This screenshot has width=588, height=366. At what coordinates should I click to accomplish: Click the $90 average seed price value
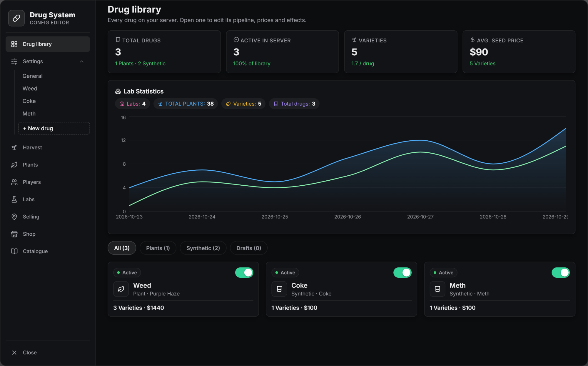tap(479, 52)
